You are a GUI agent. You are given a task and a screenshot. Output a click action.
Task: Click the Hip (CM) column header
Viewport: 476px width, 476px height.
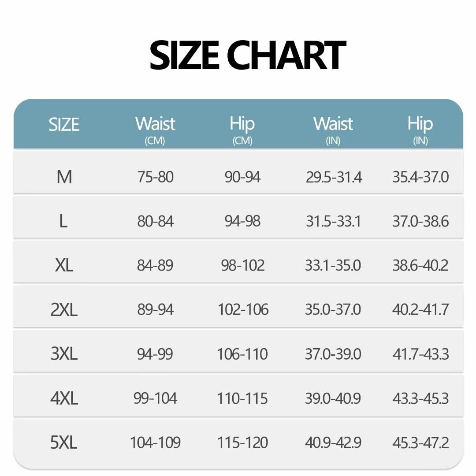(242, 128)
